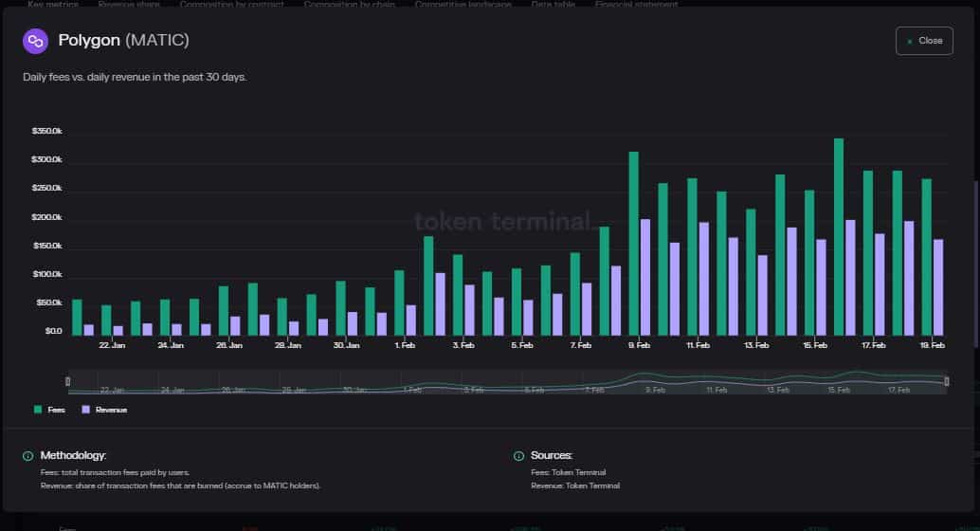The height and width of the screenshot is (531, 980).
Task: Click the "15. Feb" x-axis label
Action: click(815, 345)
